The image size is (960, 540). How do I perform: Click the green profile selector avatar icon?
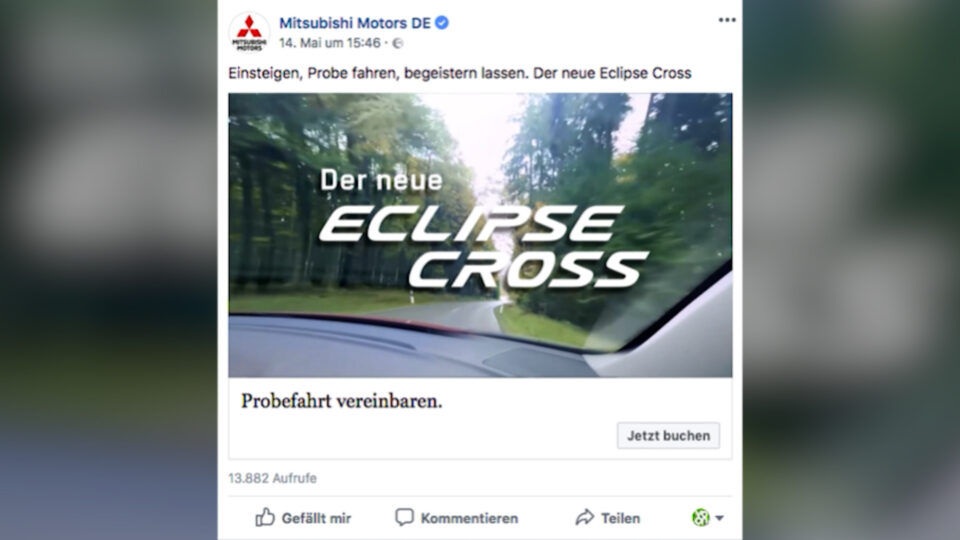pyautogui.click(x=700, y=518)
